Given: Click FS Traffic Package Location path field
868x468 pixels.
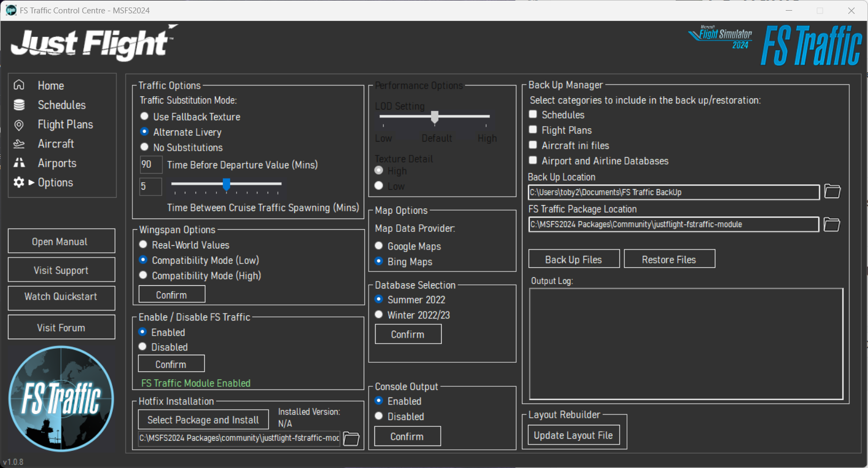Looking at the screenshot, I should point(674,224).
